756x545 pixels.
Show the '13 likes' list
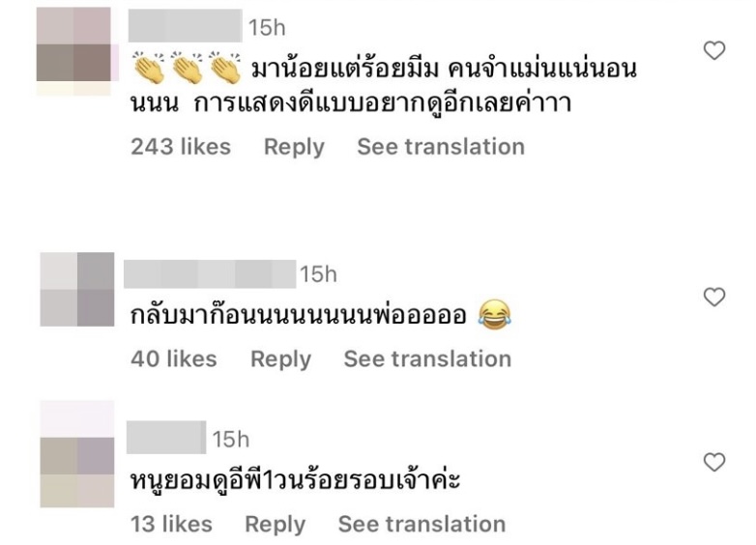coord(171,524)
